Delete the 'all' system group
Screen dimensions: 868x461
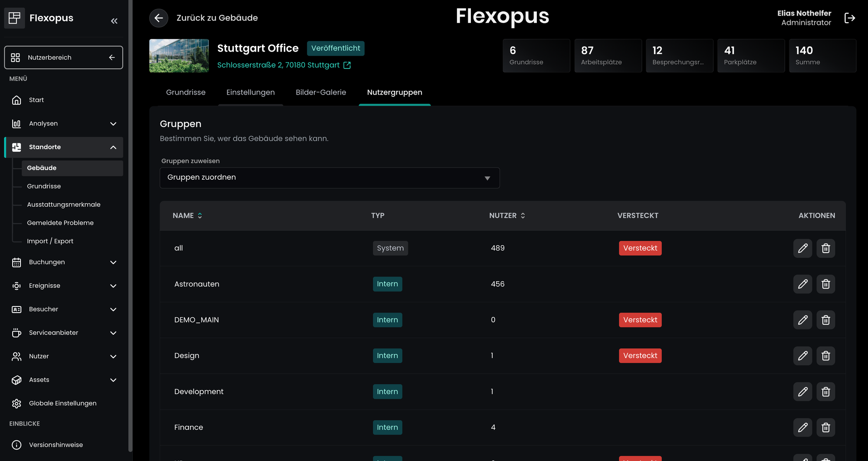(825, 248)
